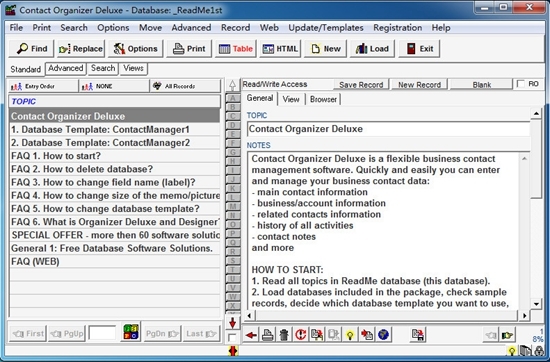Click the Print toolbar button
This screenshot has height=362, width=550.
(189, 48)
